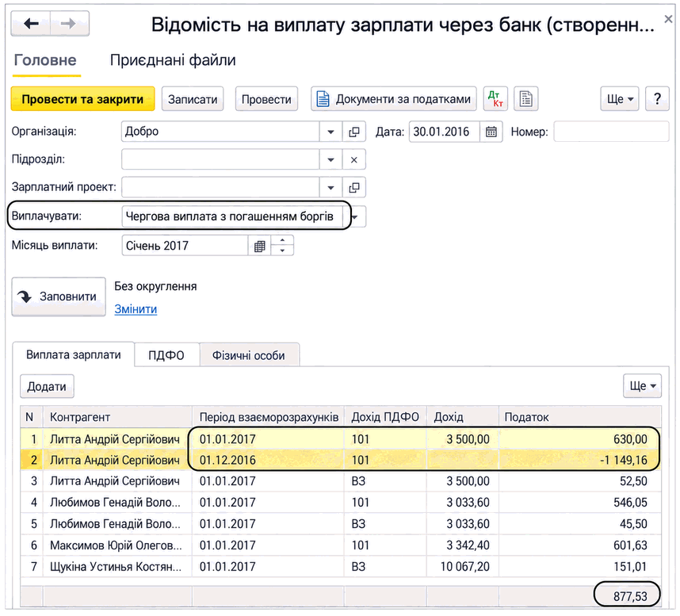Click the Дохід column header
Viewport: 680px width, 616px height.
463,417
